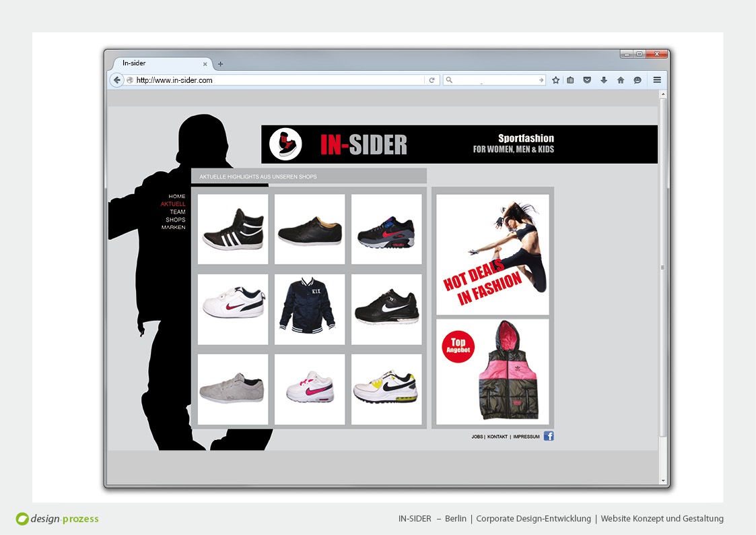
Task: Select the navy varsity jacket thumbnail
Action: click(310, 309)
